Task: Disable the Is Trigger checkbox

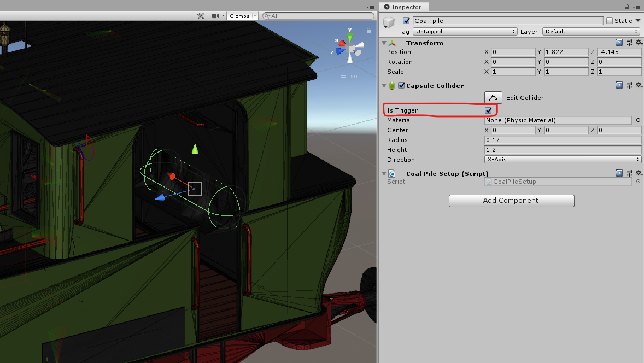Action: pyautogui.click(x=488, y=110)
